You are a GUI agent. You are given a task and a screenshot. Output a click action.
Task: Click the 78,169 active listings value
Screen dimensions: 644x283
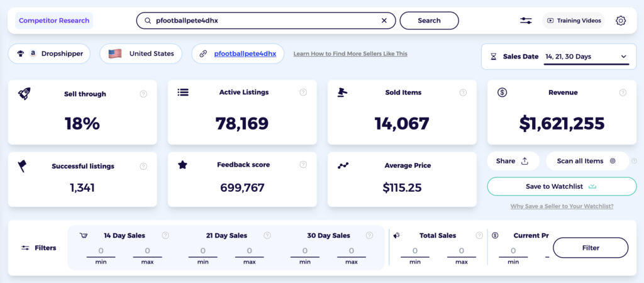click(x=242, y=124)
